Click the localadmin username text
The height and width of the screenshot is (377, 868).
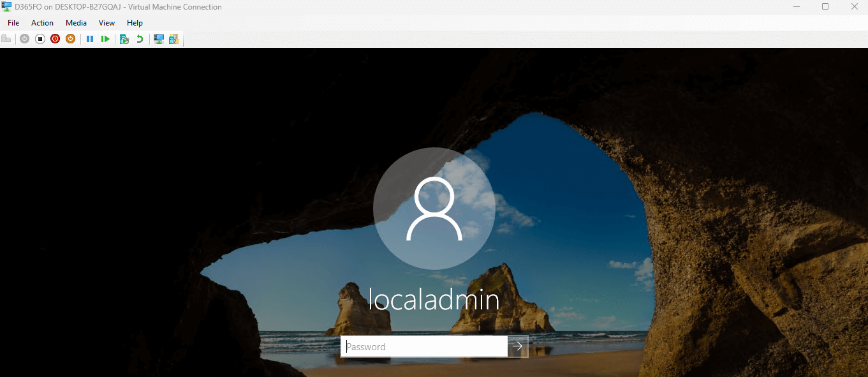click(434, 300)
